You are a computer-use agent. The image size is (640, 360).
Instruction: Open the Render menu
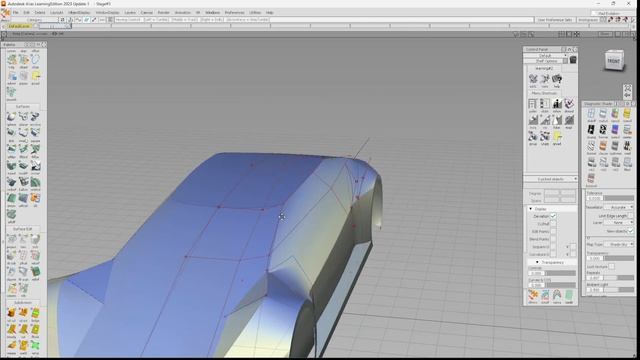(163, 13)
